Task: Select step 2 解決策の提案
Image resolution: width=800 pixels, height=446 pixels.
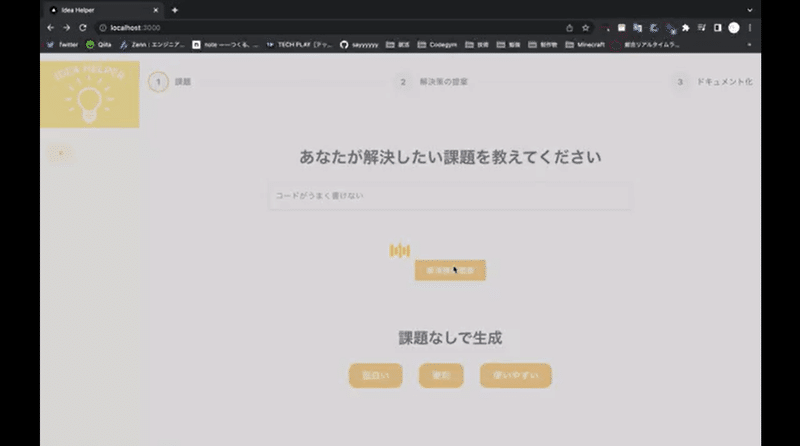Action: [x=432, y=82]
